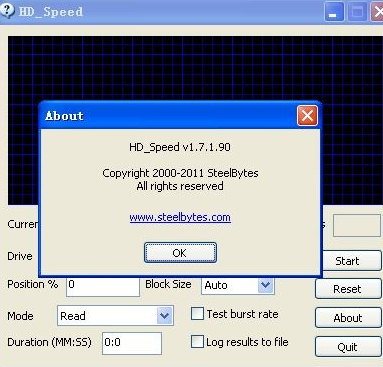
Task: Toggle the Log results to file checkbox
Action: coord(197,342)
